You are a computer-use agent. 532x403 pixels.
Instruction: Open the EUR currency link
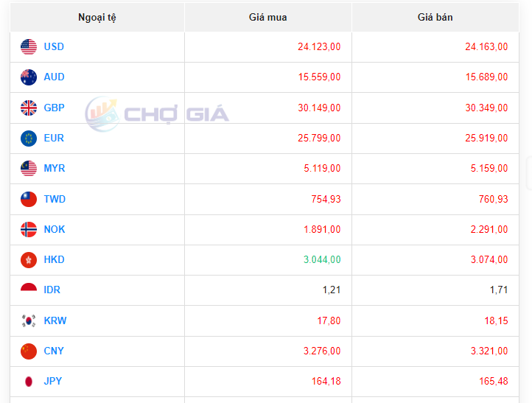[54, 139]
